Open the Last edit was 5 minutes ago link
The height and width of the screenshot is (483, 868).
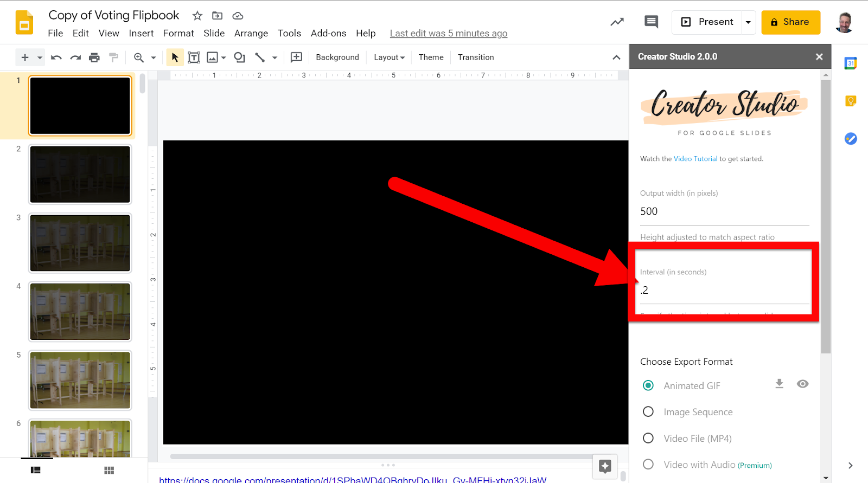(x=449, y=33)
